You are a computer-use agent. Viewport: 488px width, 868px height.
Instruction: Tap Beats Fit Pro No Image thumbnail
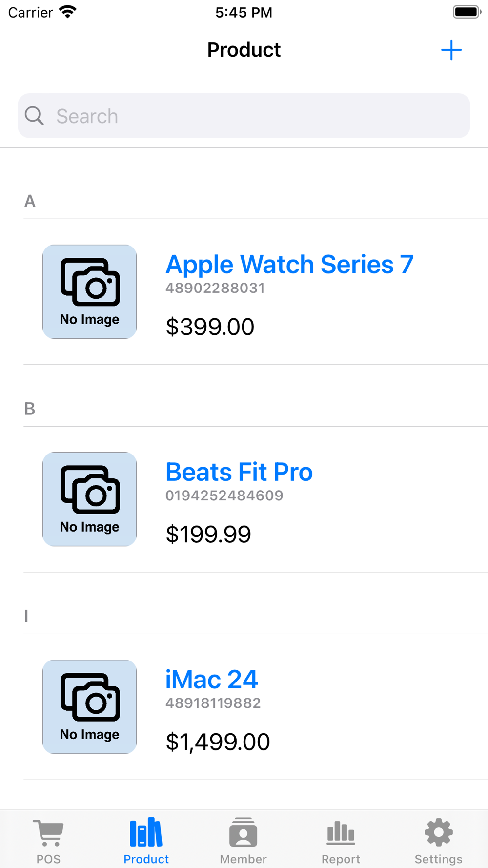coord(90,499)
